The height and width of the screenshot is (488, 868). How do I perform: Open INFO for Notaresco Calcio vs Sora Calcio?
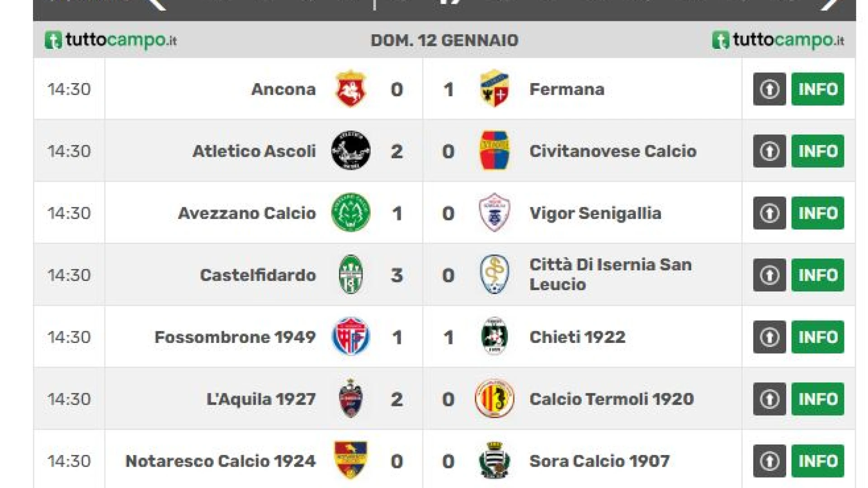(x=817, y=461)
